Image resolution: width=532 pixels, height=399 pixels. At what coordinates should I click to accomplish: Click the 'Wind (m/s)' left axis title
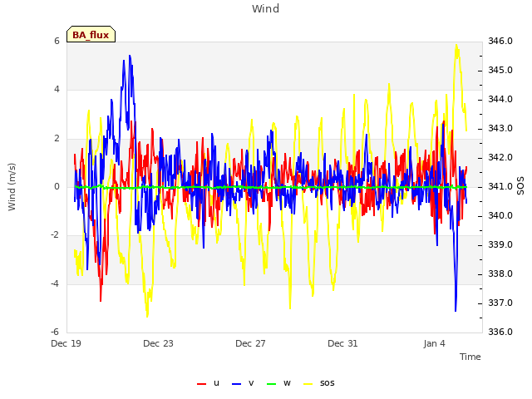[12, 187]
